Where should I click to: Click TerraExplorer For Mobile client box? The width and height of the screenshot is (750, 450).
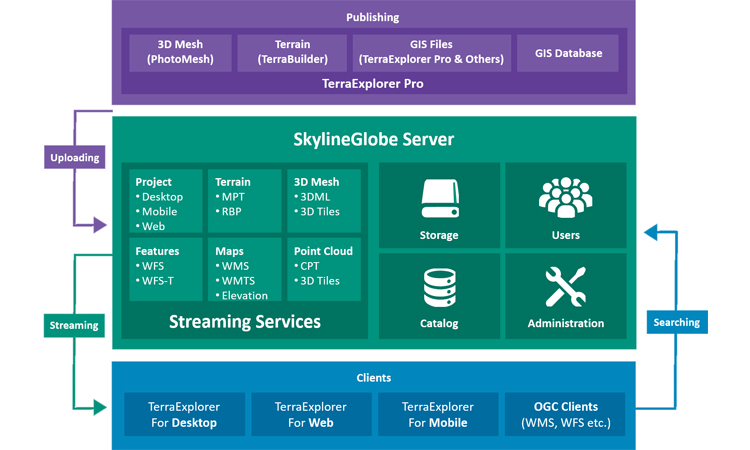pyautogui.click(x=438, y=415)
